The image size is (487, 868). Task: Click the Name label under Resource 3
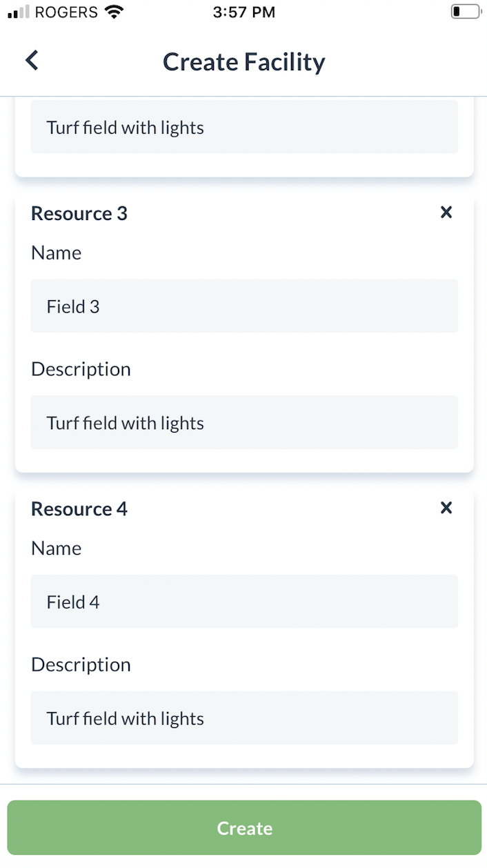point(57,253)
